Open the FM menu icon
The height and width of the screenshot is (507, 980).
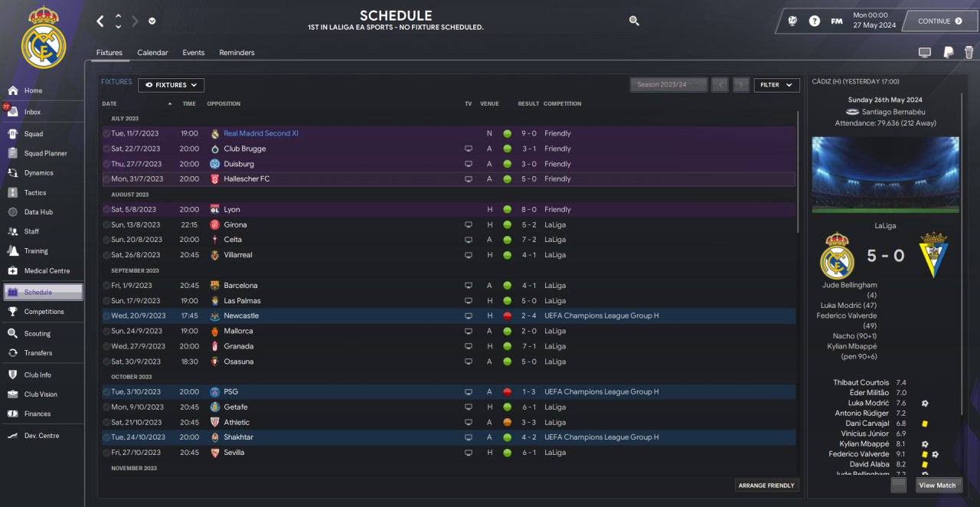(837, 21)
